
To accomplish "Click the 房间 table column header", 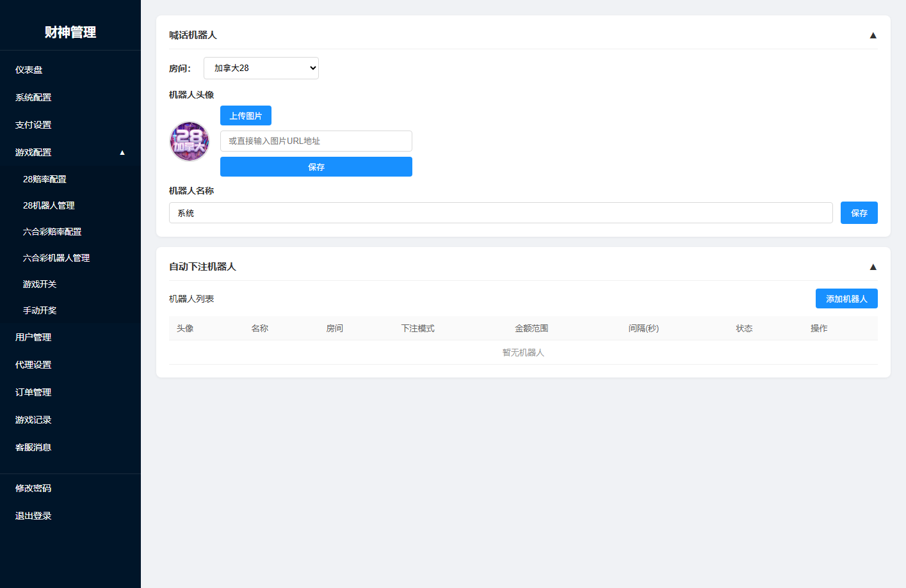I will pyautogui.click(x=335, y=328).
